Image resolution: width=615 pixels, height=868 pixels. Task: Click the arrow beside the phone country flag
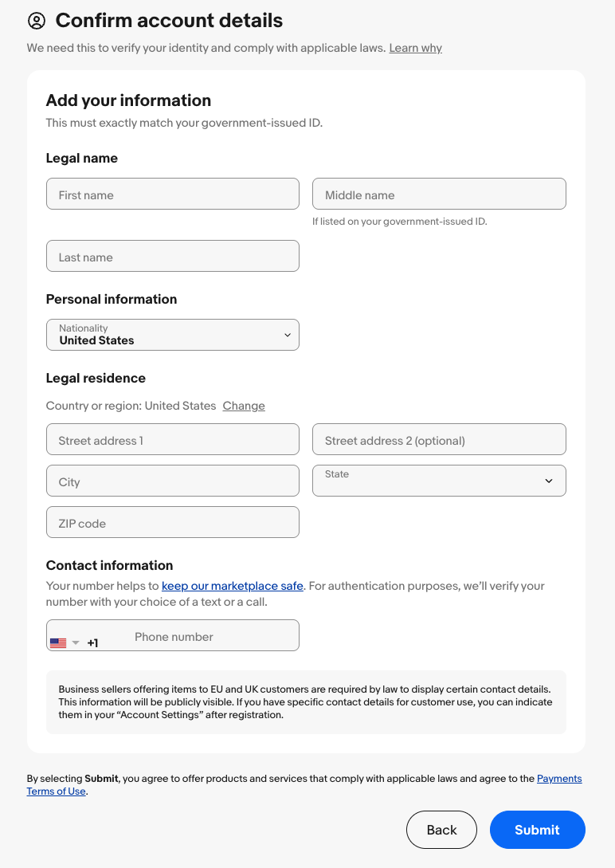click(76, 642)
